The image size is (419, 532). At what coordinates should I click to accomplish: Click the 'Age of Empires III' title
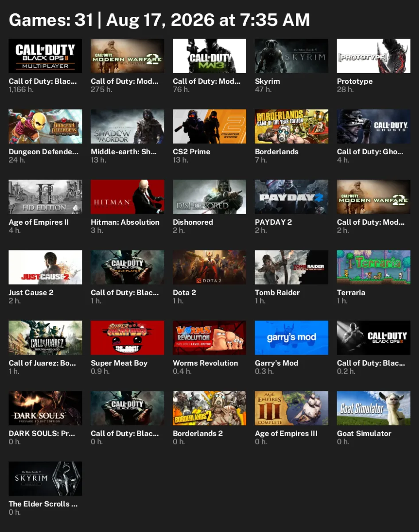point(286,434)
